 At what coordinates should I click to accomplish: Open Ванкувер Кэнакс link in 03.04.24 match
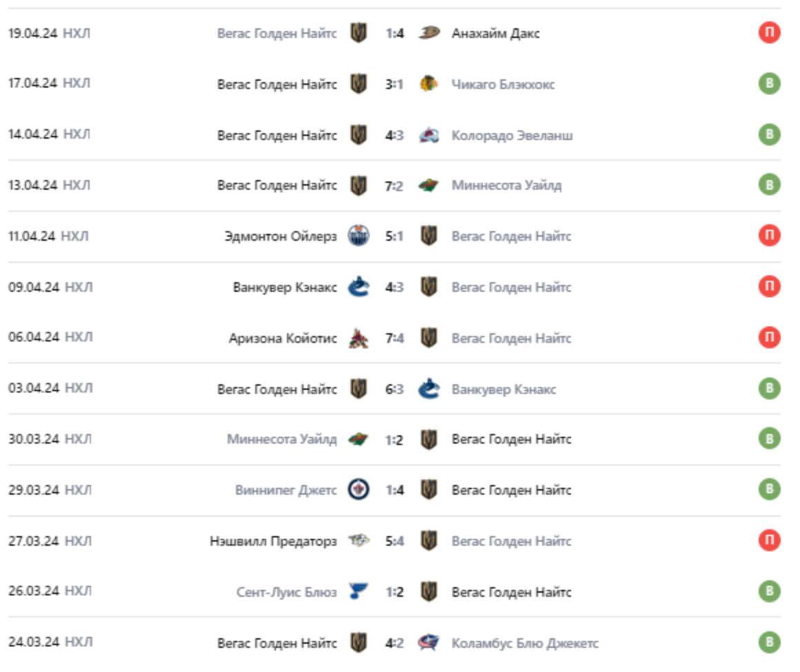pyautogui.click(x=503, y=389)
